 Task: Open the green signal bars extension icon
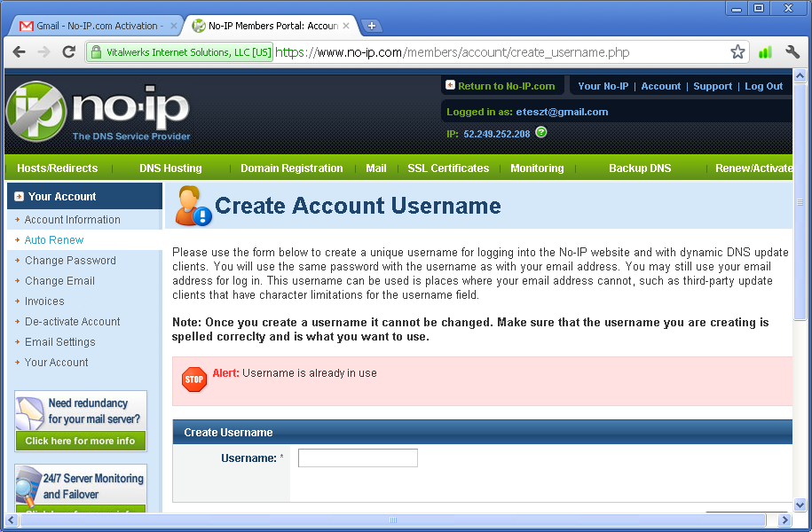tap(765, 51)
